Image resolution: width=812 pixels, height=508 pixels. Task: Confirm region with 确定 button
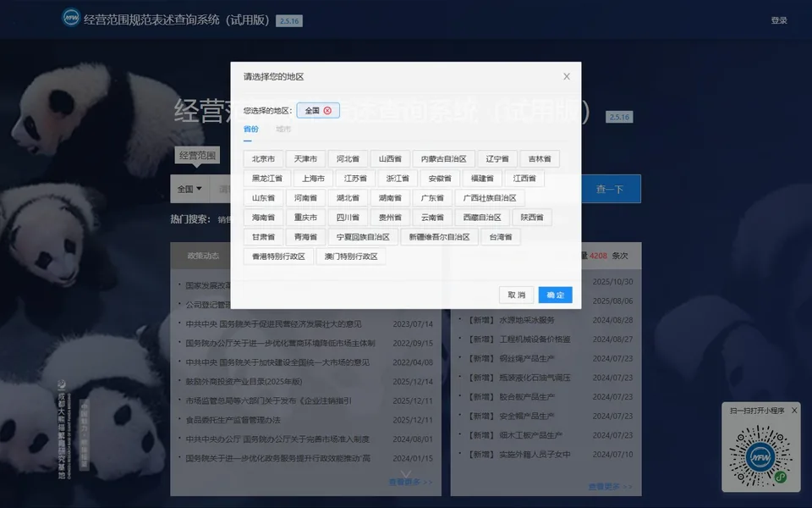click(x=555, y=295)
